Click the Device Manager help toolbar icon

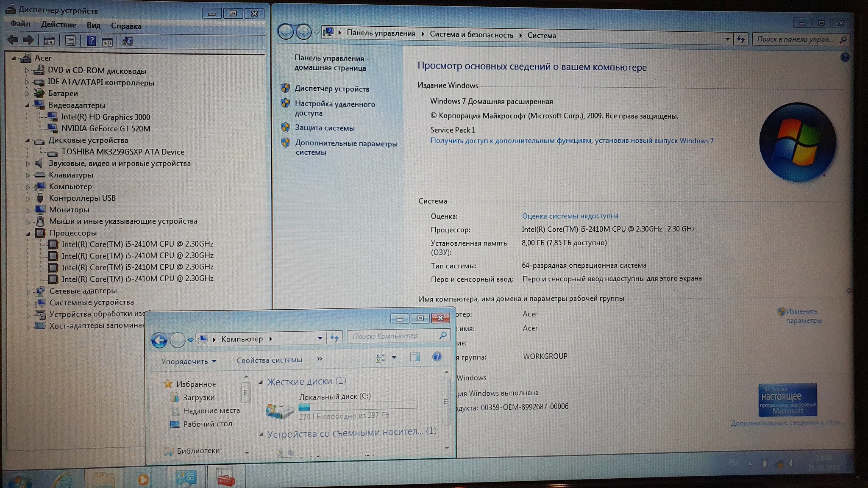click(x=91, y=41)
